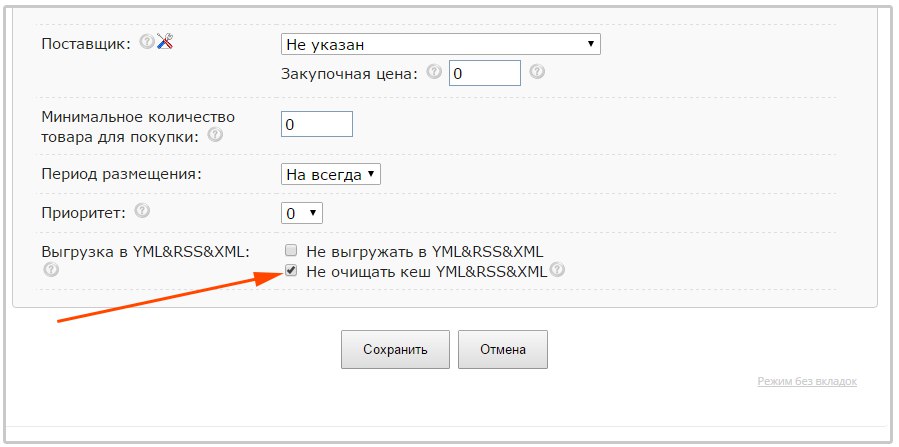Click the minimum purchase quantity input field
The width and height of the screenshot is (899, 447).
click(317, 124)
